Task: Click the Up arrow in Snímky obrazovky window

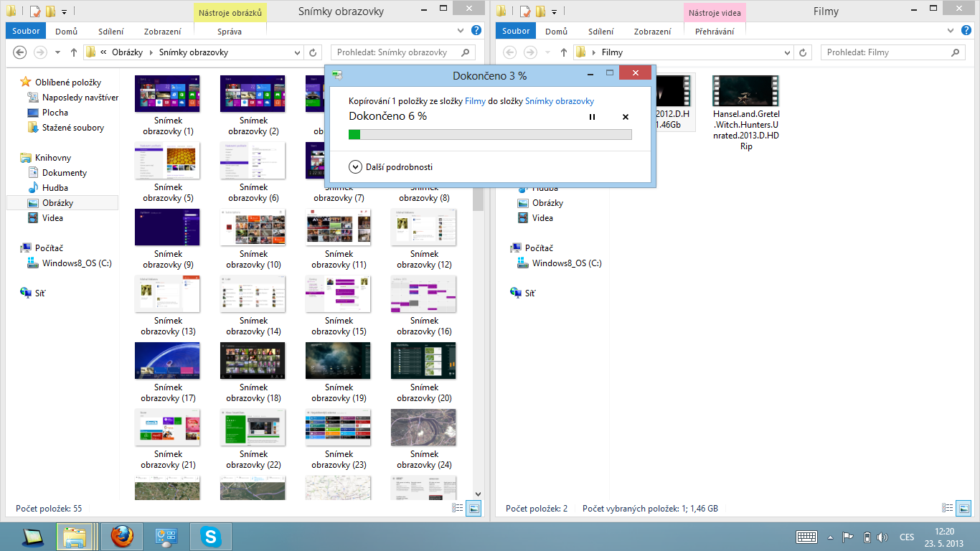Action: 74,52
